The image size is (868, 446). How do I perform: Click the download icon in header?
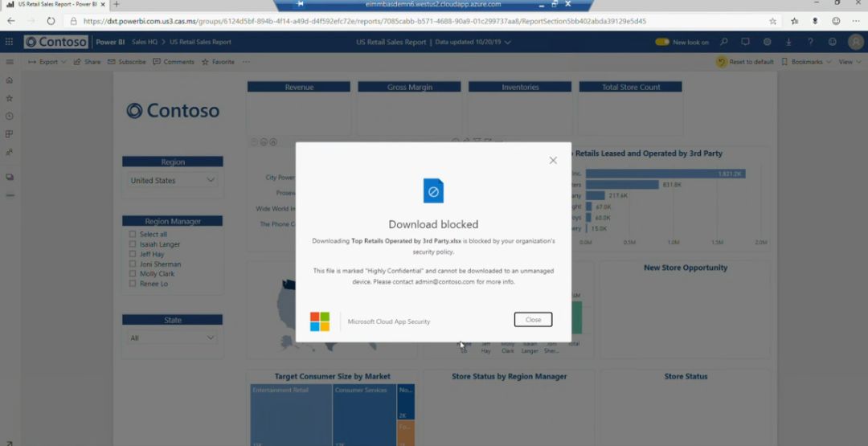[788, 42]
